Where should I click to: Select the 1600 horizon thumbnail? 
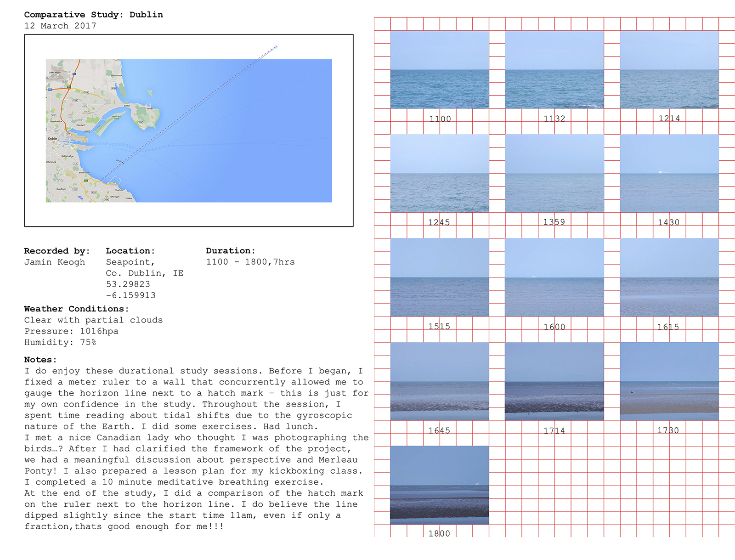pos(554,277)
